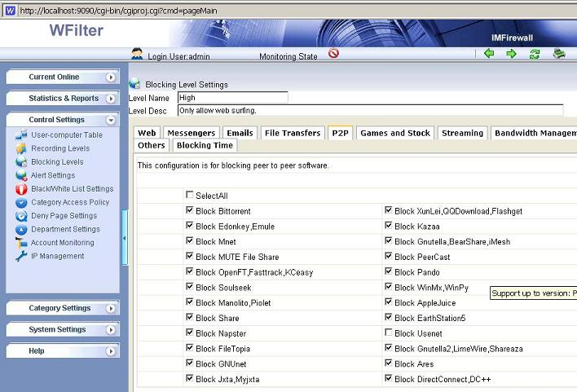This screenshot has height=392, width=577.
Task: Click the User-computer Table icon
Action: [21, 134]
